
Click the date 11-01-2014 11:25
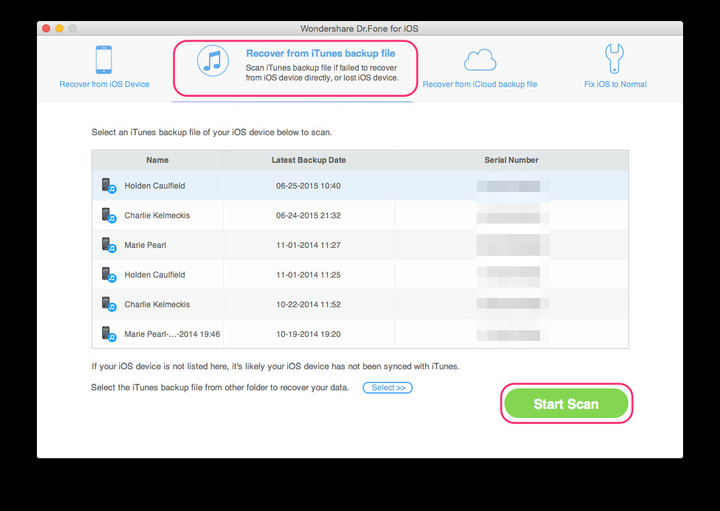click(308, 275)
